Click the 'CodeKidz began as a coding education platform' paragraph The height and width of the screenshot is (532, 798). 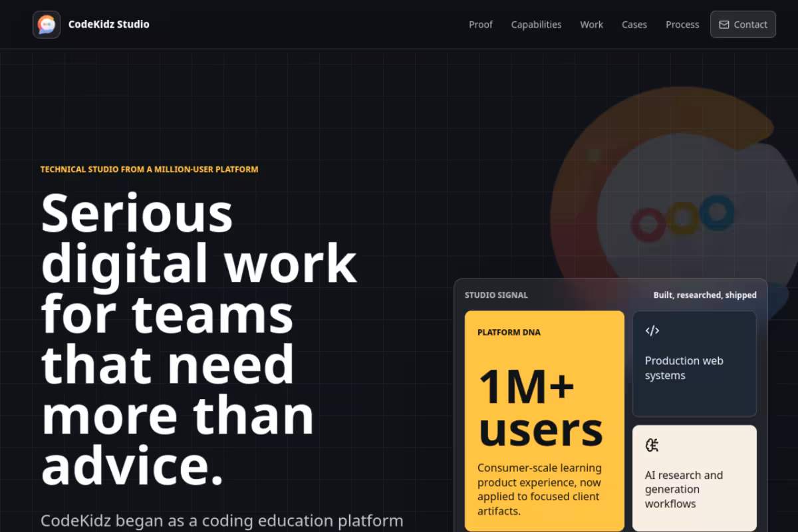point(222,521)
